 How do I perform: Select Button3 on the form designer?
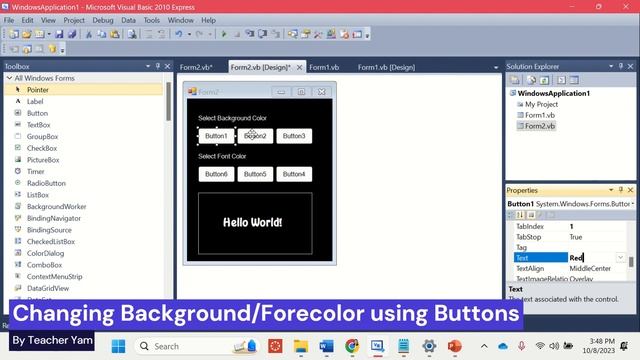click(x=294, y=136)
